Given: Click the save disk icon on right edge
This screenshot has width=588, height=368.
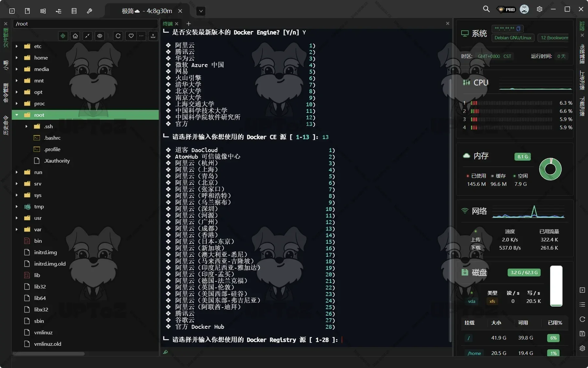Looking at the screenshot, I should coord(582,334).
